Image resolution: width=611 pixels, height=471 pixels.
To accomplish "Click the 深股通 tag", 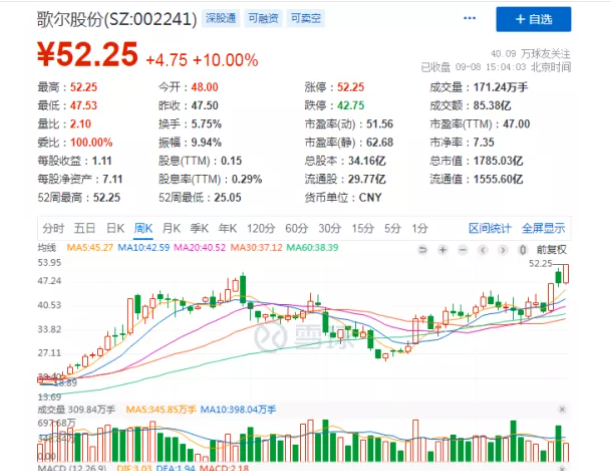I will [x=221, y=18].
